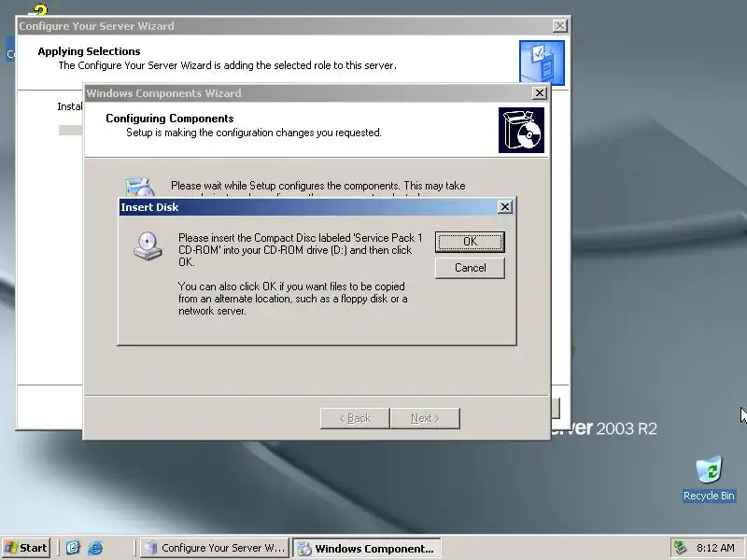This screenshot has height=560, width=747.
Task: Click the 'You can also click OK' paragraph
Action: pos(292,299)
